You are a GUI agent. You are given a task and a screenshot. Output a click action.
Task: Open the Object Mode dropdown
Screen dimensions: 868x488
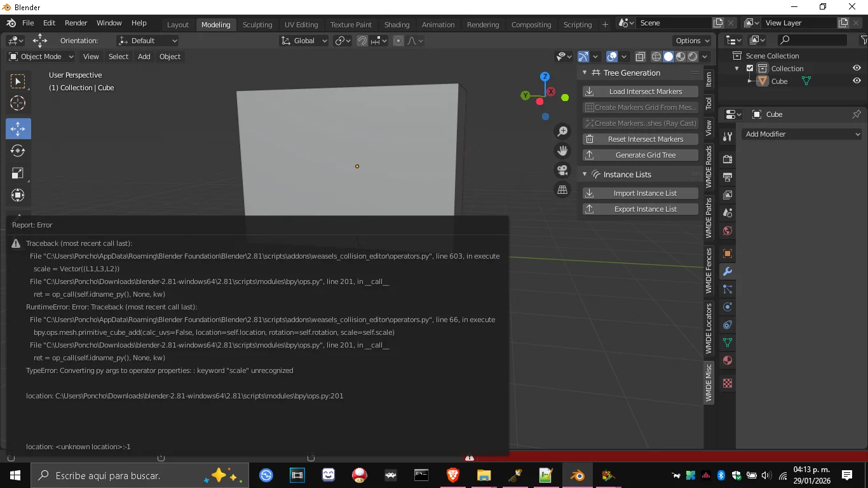[x=41, y=57]
